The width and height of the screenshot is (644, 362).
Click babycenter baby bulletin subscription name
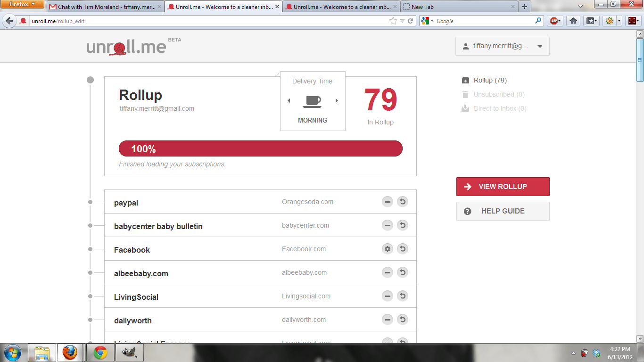tap(158, 226)
